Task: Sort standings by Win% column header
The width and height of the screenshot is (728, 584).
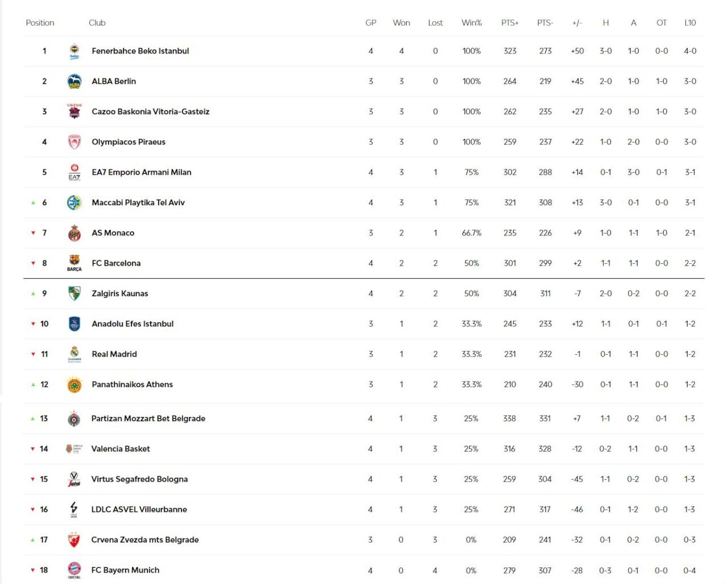Action: pyautogui.click(x=471, y=23)
